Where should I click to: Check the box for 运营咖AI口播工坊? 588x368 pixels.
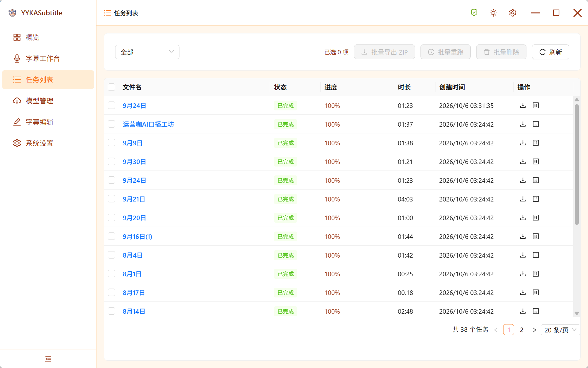(x=111, y=124)
